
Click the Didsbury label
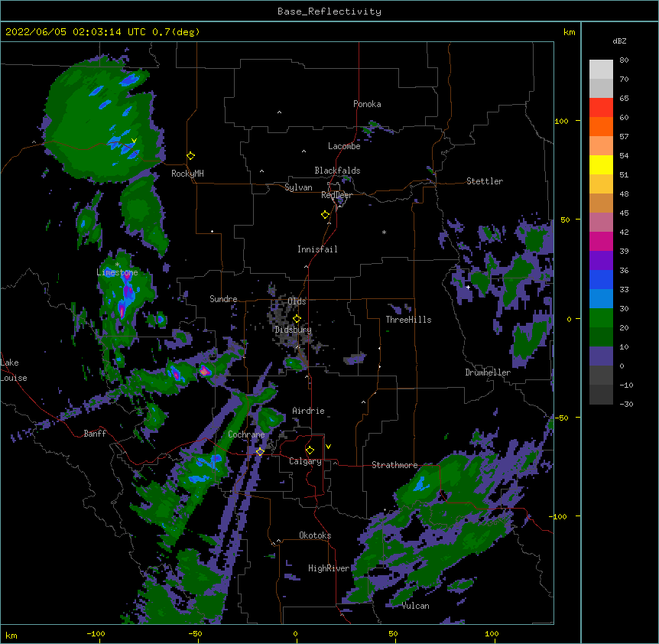click(x=293, y=330)
